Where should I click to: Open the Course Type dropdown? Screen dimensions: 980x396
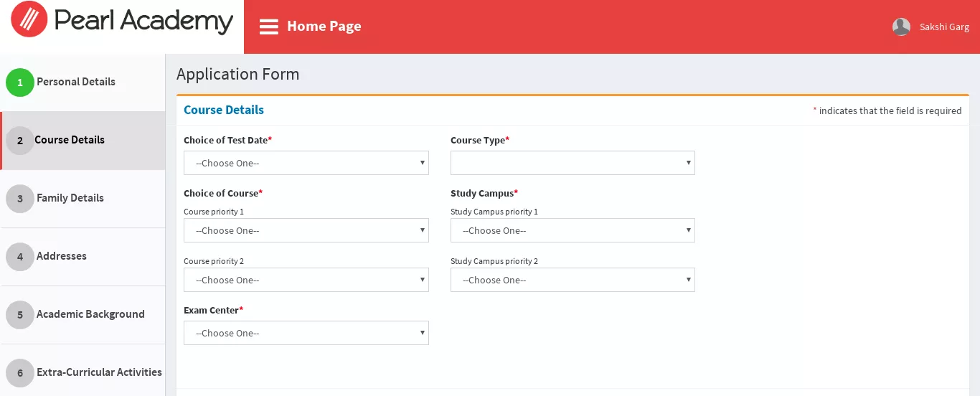pos(573,163)
